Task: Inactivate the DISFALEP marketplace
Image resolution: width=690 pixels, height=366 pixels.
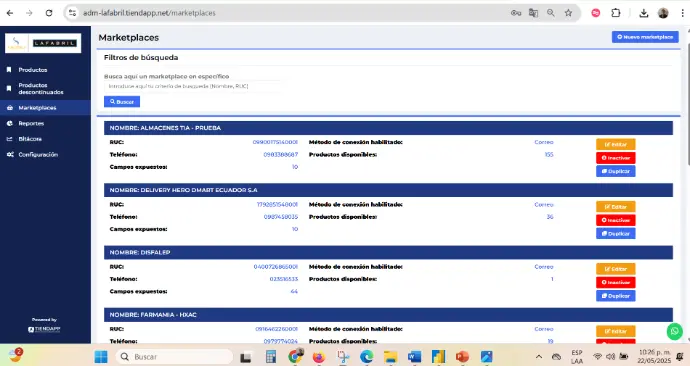Action: (616, 282)
